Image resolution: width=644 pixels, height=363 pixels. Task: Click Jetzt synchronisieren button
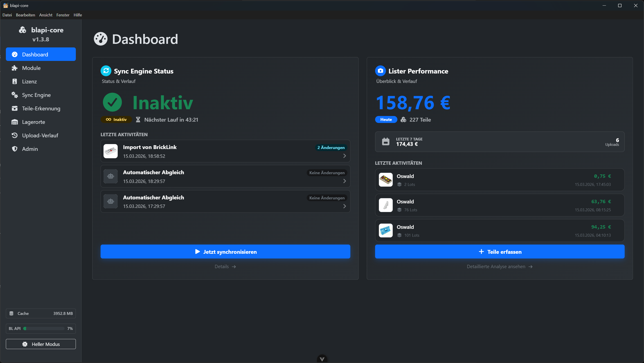225,252
